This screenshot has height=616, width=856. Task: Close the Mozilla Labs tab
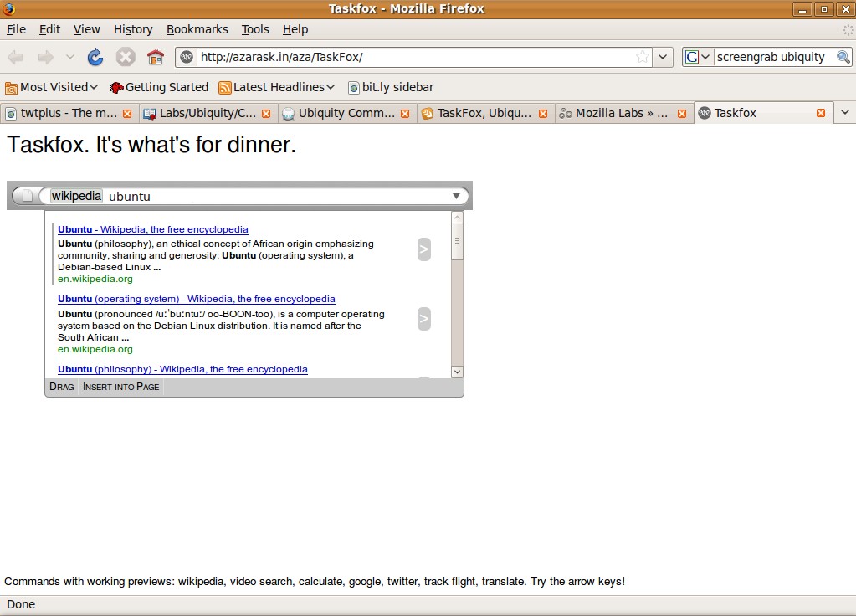[682, 114]
